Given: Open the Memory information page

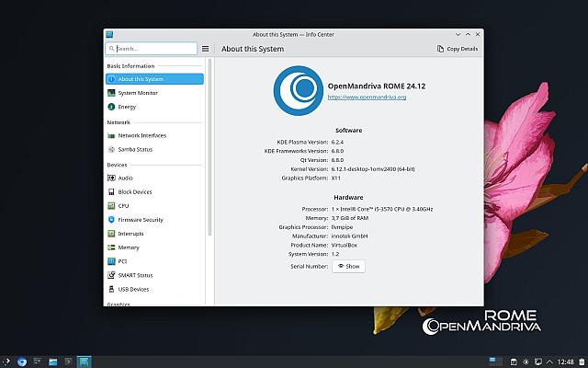Looking at the screenshot, I should click(154, 247).
